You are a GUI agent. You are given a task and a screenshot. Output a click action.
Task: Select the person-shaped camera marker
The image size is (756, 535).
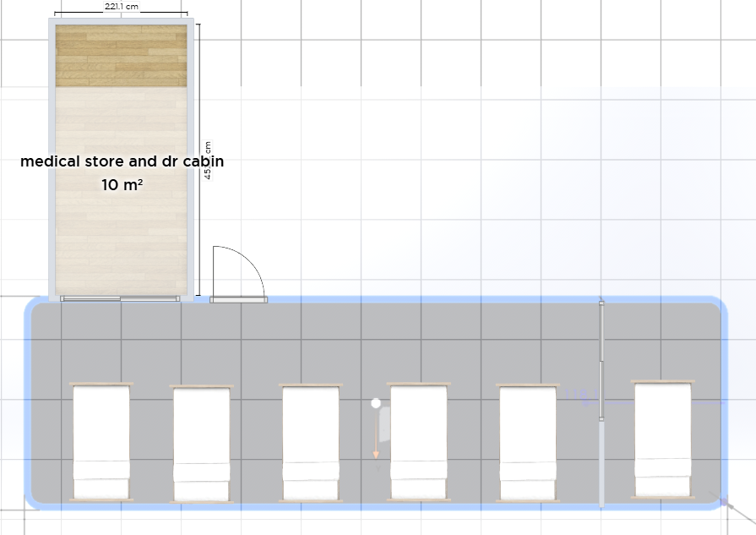pyautogui.click(x=383, y=424)
